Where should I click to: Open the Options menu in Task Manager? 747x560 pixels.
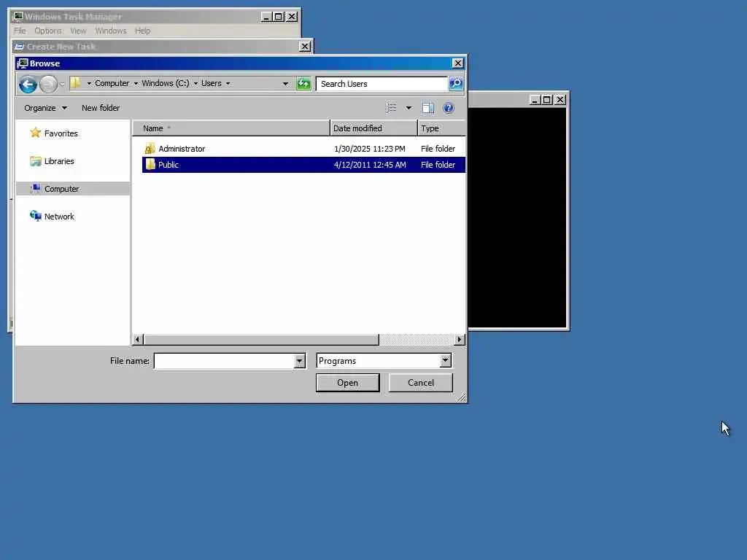point(47,31)
